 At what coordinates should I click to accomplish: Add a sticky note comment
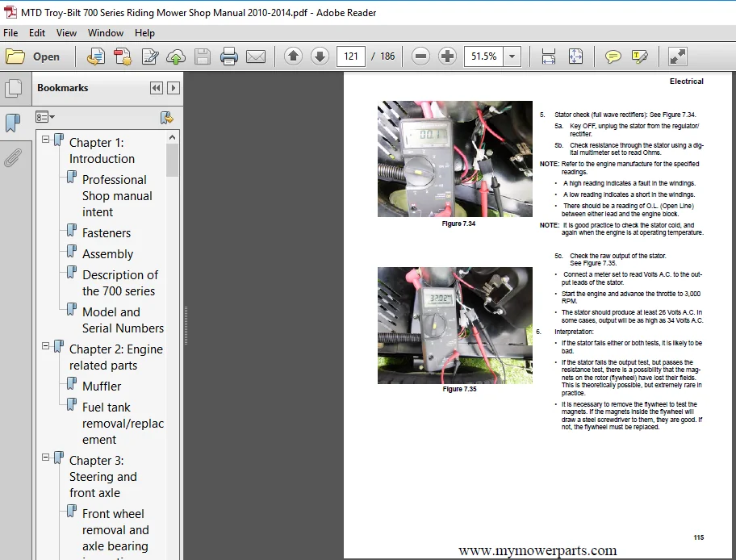click(x=613, y=56)
